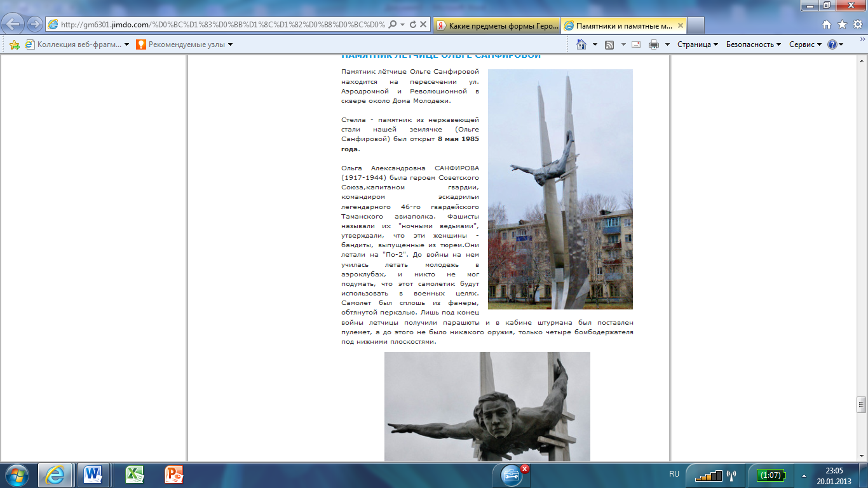Screen dimensions: 868x488
Task: Click the network signal bars icon in the tray
Action: [x=708, y=475]
